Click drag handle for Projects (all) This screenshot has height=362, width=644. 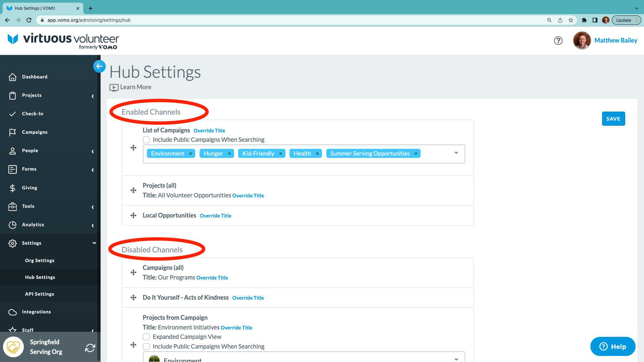point(133,190)
